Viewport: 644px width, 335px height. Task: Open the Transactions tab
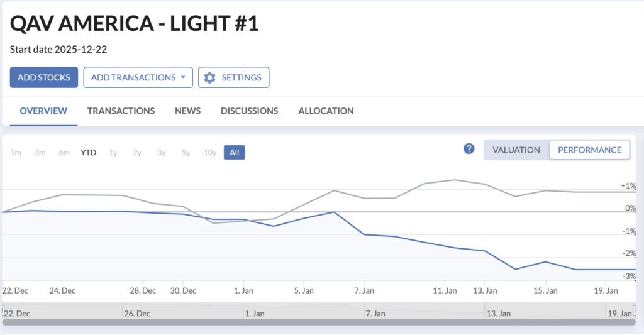121,111
